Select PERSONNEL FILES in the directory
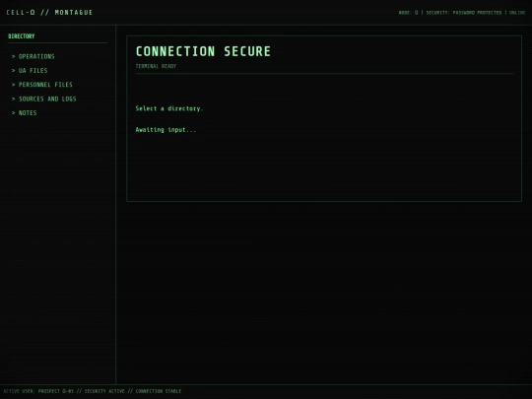532x399 pixels. (x=42, y=85)
